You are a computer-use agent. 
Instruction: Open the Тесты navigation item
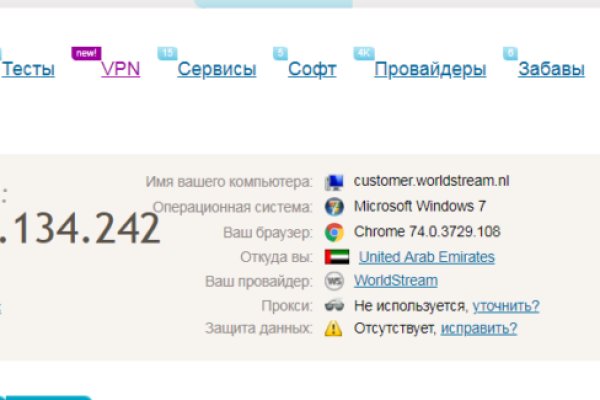coord(28,69)
